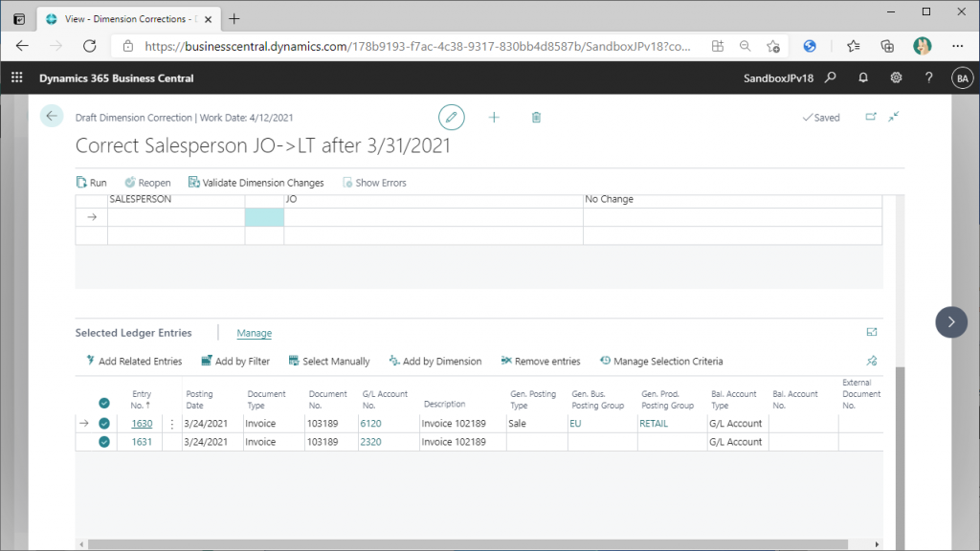
Task: Open the EU posting group link
Action: click(575, 424)
